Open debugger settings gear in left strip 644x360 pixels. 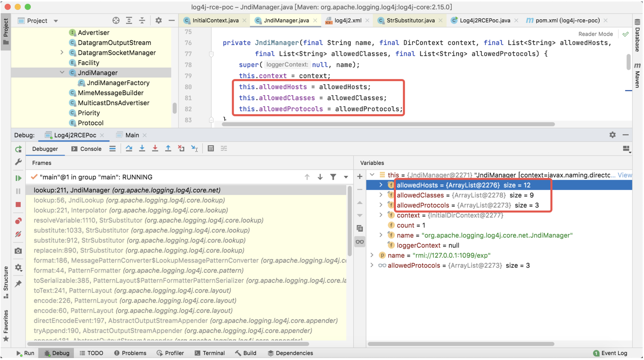(18, 268)
